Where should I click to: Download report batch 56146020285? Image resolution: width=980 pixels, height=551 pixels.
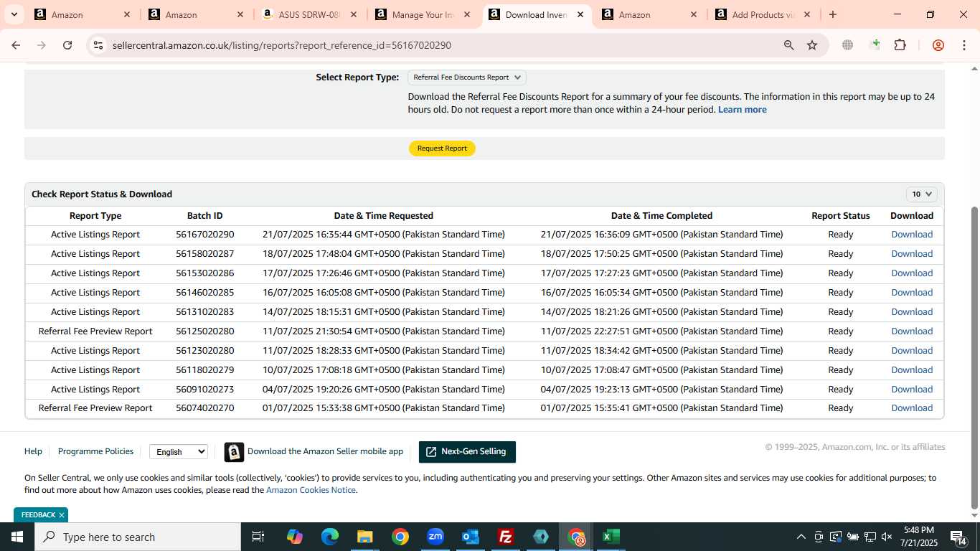click(912, 293)
